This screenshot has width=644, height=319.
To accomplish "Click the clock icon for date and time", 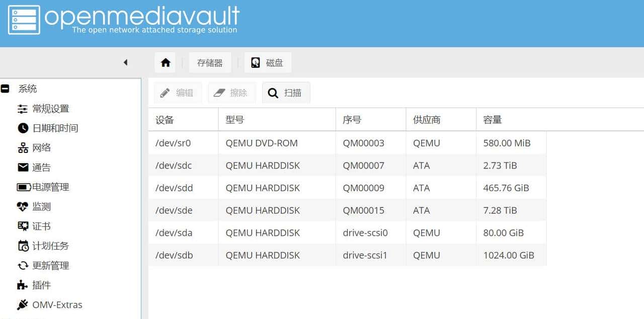I will pos(23,128).
